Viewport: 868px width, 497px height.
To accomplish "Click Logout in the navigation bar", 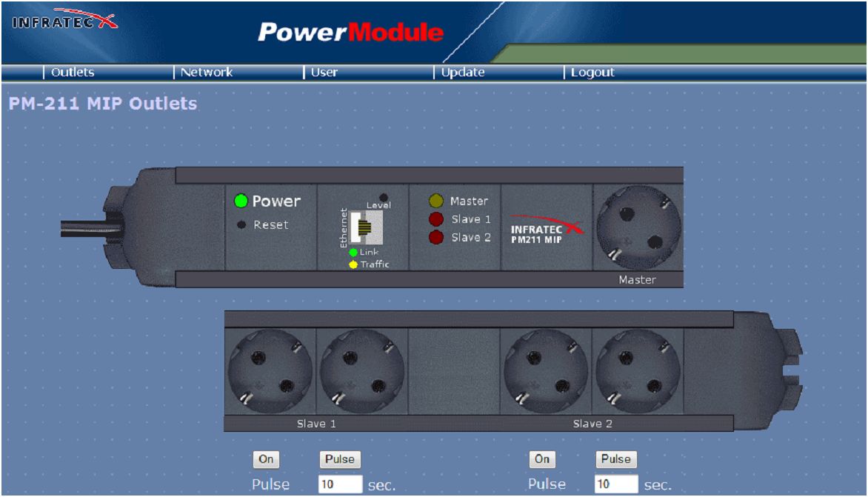I will click(x=592, y=72).
